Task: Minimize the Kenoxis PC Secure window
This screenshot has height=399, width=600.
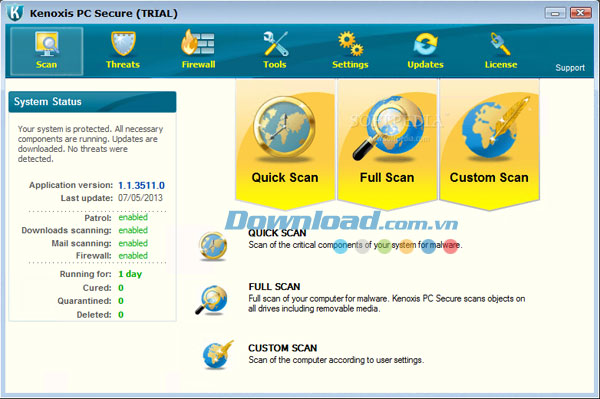Action: pyautogui.click(x=555, y=13)
